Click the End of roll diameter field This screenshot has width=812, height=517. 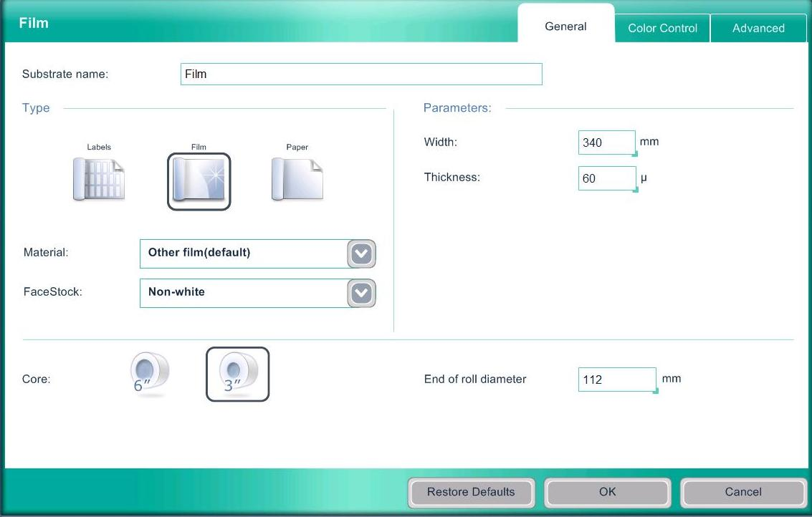(x=617, y=380)
